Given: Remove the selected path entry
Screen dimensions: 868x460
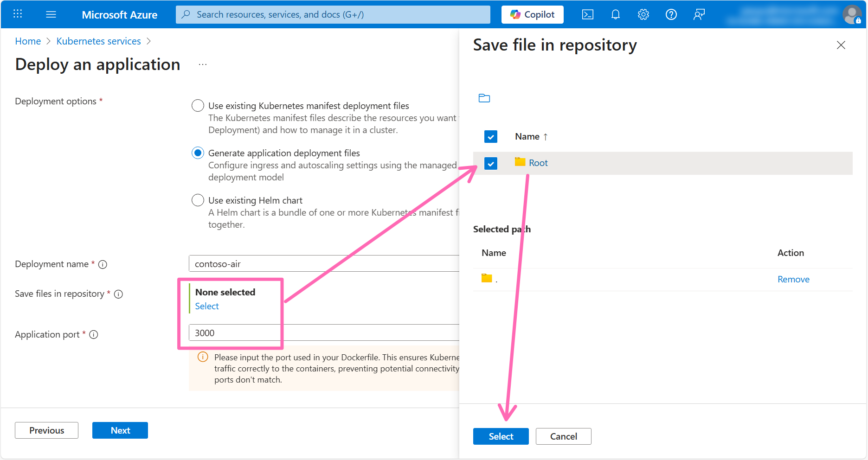Looking at the screenshot, I should (x=793, y=279).
